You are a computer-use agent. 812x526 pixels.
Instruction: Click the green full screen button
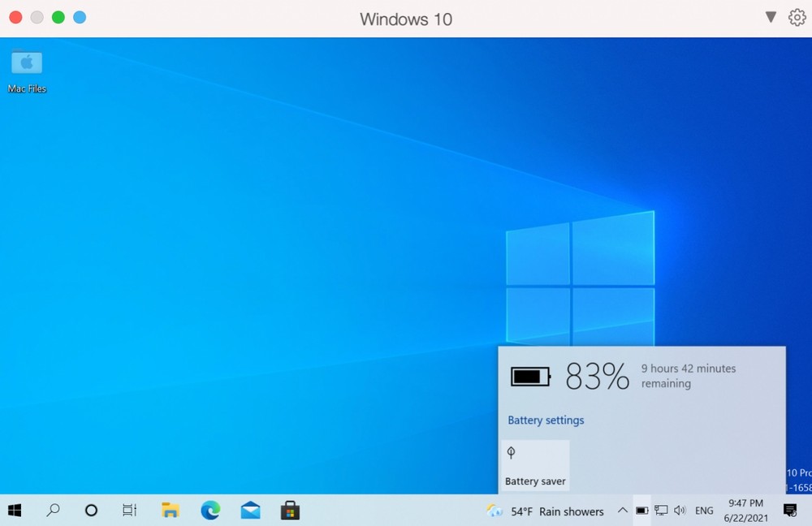[58, 18]
